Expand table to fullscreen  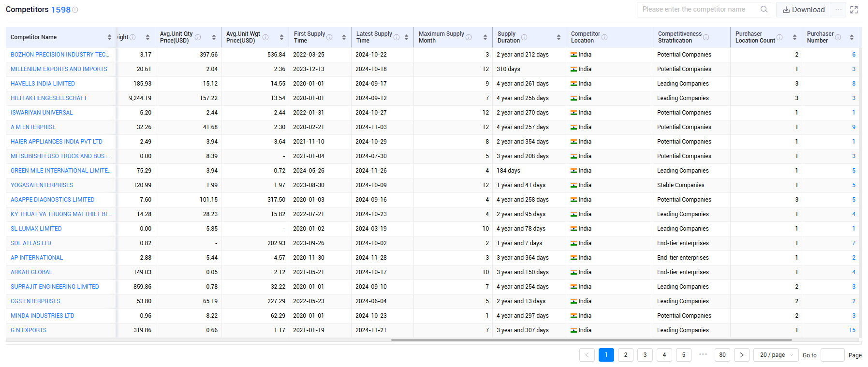[x=854, y=10]
